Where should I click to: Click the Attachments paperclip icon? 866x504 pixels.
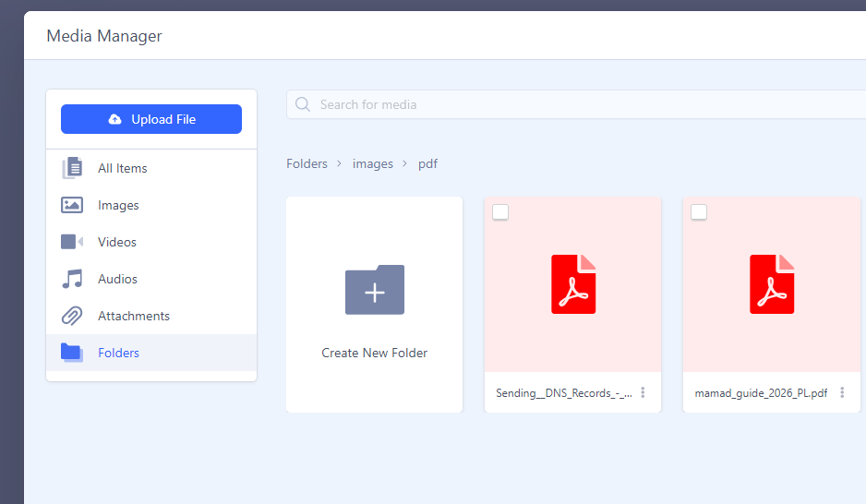click(72, 316)
